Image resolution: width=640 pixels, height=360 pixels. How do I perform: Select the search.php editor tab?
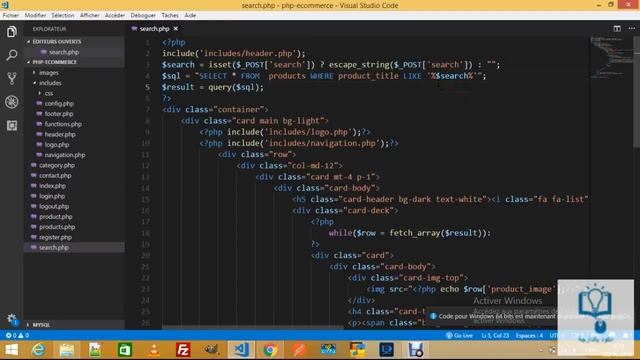coord(154,29)
